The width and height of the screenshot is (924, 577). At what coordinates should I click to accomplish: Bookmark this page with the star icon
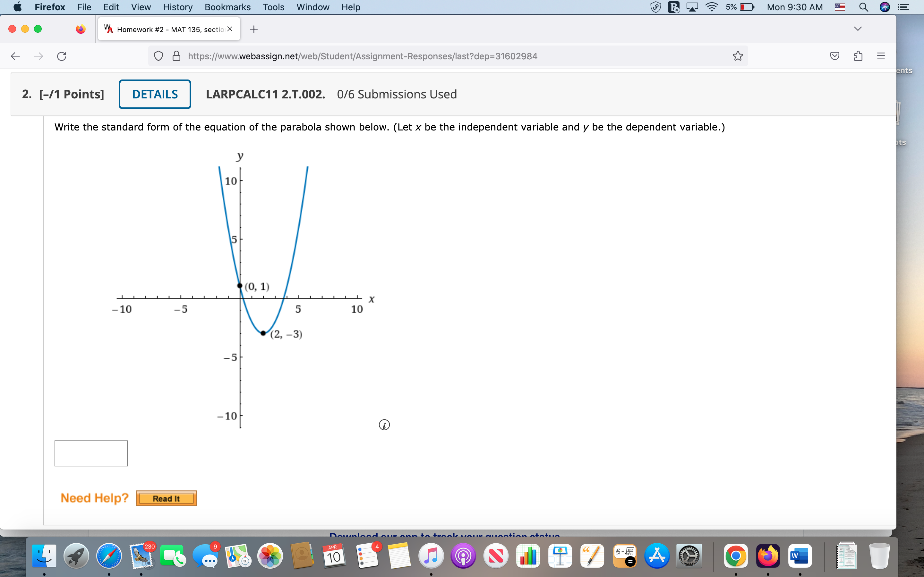click(x=737, y=56)
